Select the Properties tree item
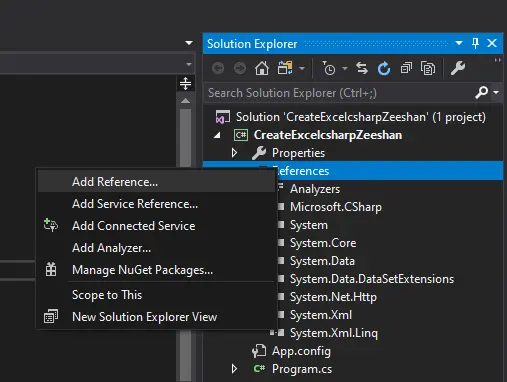 (298, 153)
